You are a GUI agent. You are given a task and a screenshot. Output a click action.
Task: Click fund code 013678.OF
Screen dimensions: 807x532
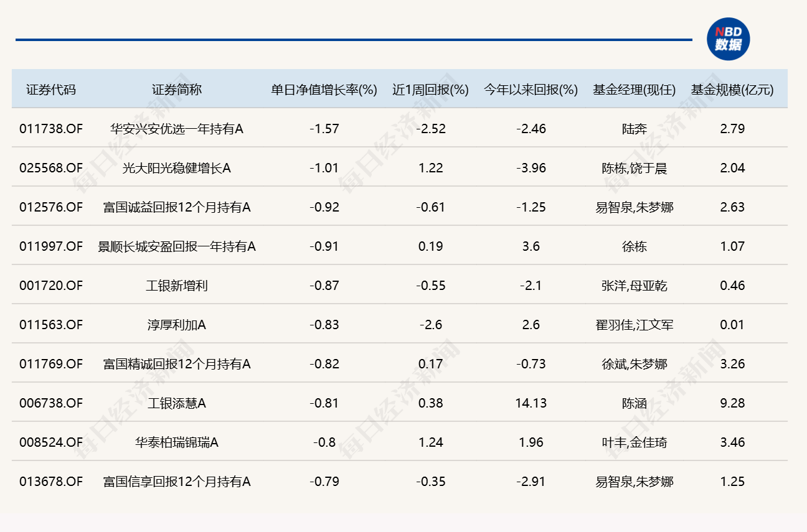click(51, 482)
